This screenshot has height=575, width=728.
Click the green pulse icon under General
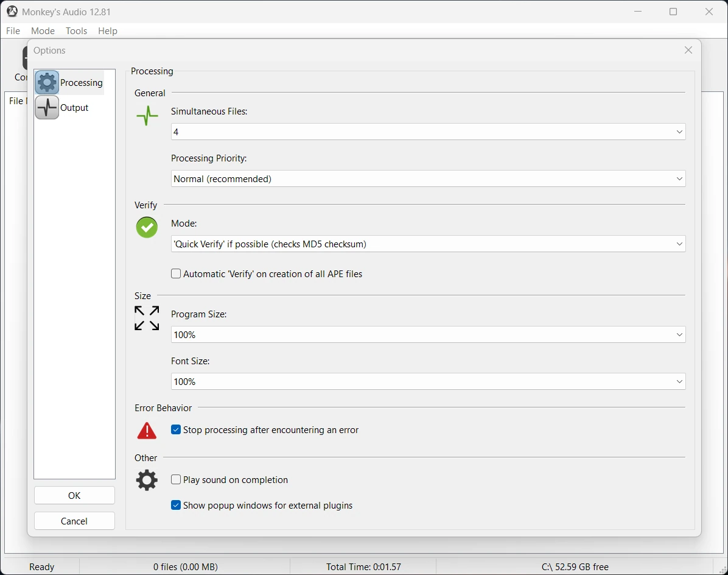(147, 116)
